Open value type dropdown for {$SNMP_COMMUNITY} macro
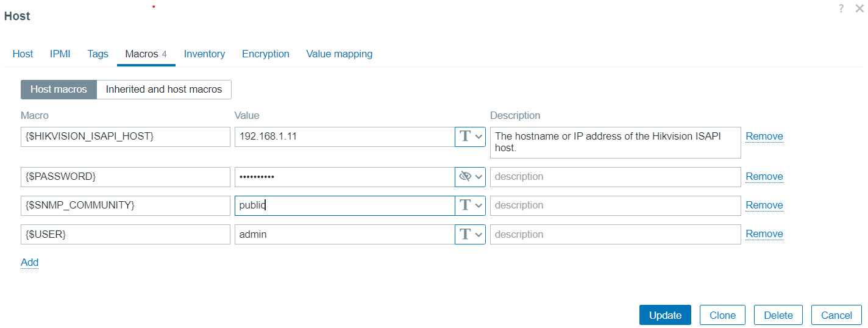The height and width of the screenshot is (328, 868). (x=470, y=205)
